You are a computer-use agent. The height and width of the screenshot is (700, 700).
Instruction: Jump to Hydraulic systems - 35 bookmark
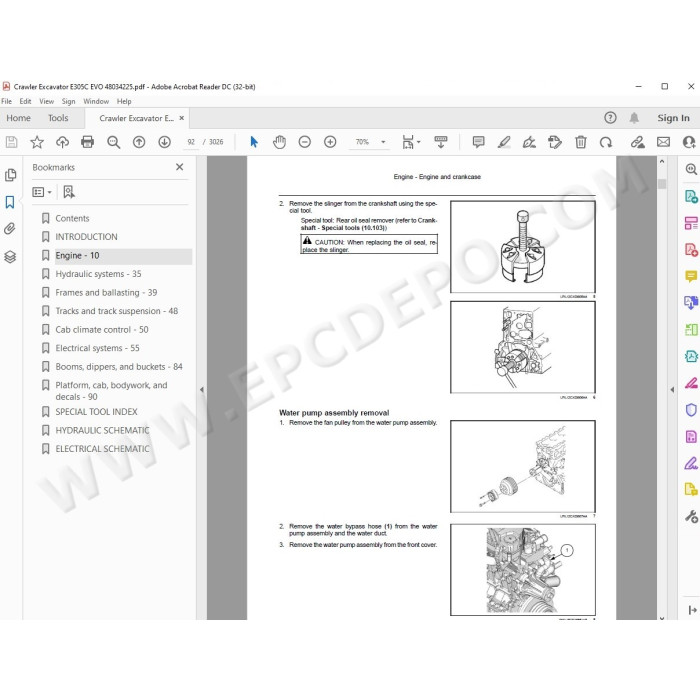(x=98, y=274)
